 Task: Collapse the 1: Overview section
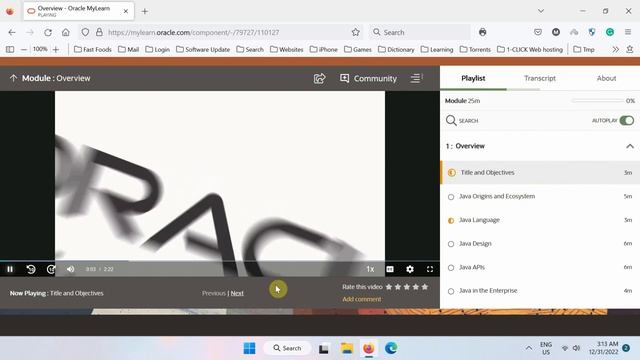coord(630,146)
